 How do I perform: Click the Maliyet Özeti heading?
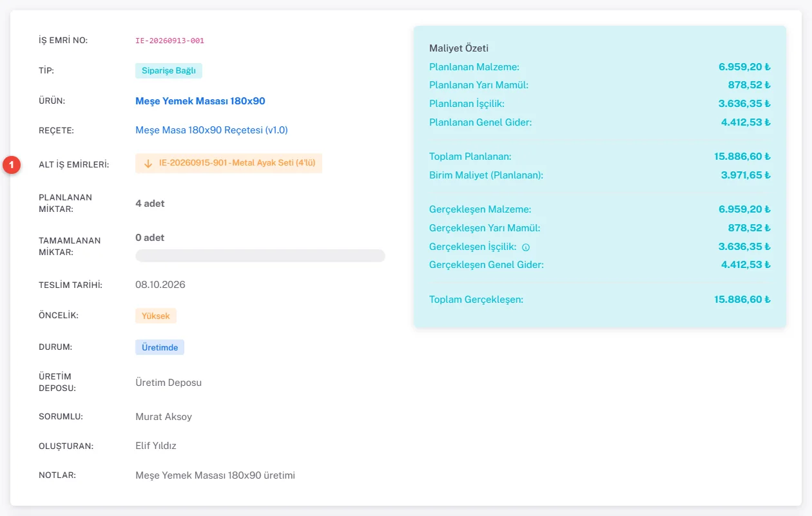[459, 48]
